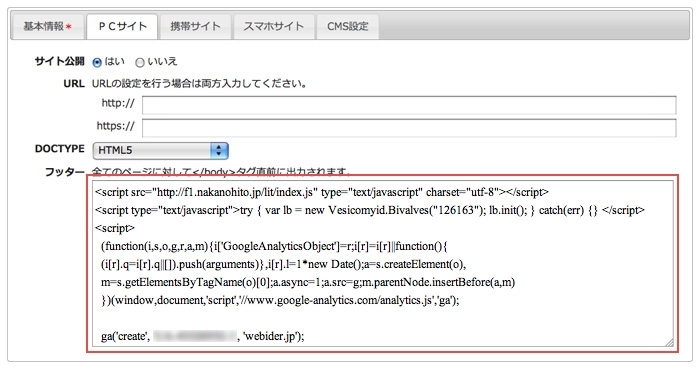The image size is (700, 369).
Task: Click the push(arguments) code line
Action: (x=283, y=264)
